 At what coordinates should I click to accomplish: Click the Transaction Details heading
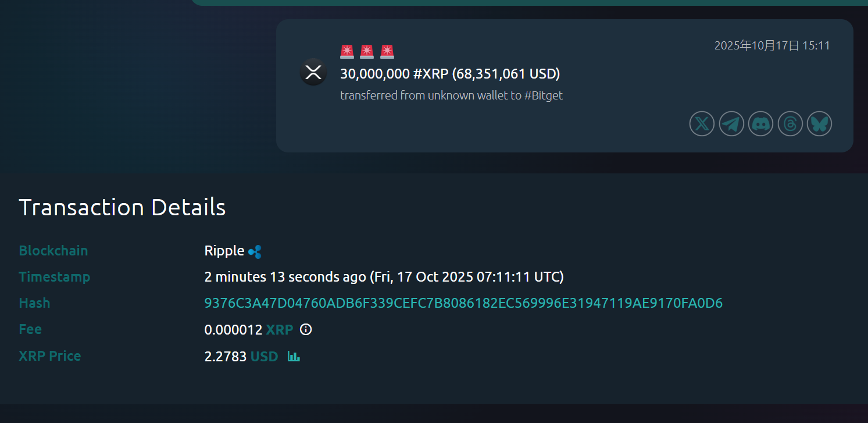122,207
